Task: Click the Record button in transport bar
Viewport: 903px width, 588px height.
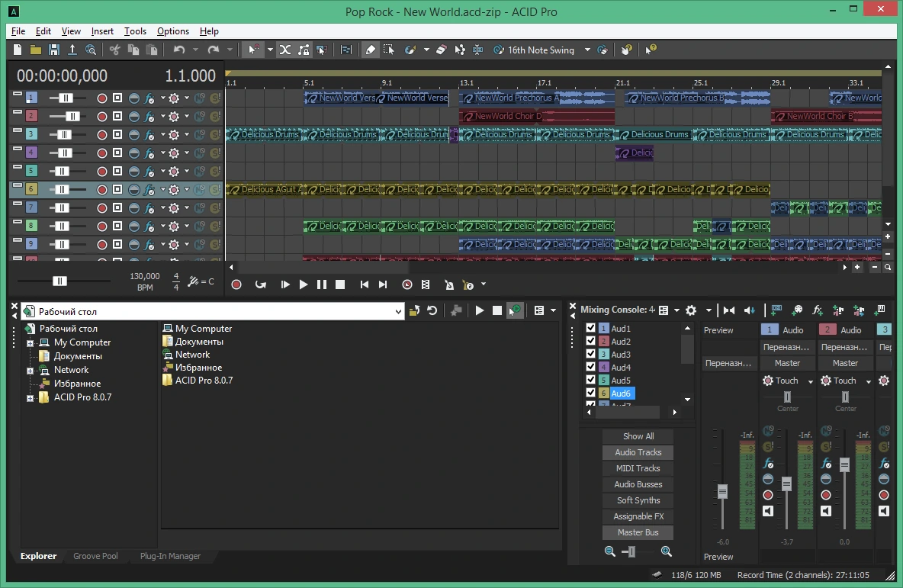Action: [236, 284]
